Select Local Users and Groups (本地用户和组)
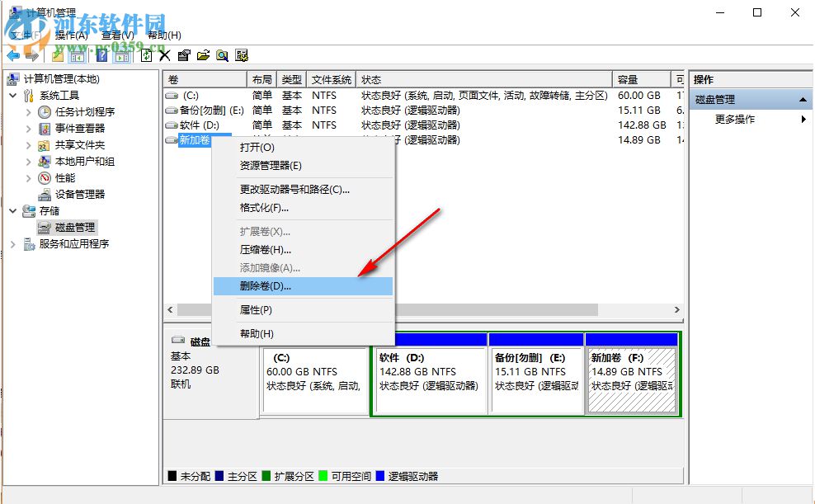Image resolution: width=815 pixels, height=504 pixels. pyautogui.click(x=85, y=162)
